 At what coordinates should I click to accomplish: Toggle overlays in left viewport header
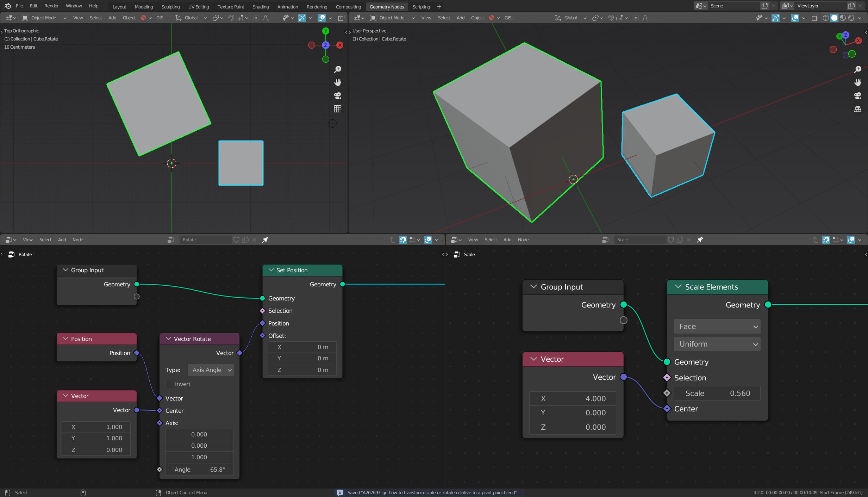point(321,18)
